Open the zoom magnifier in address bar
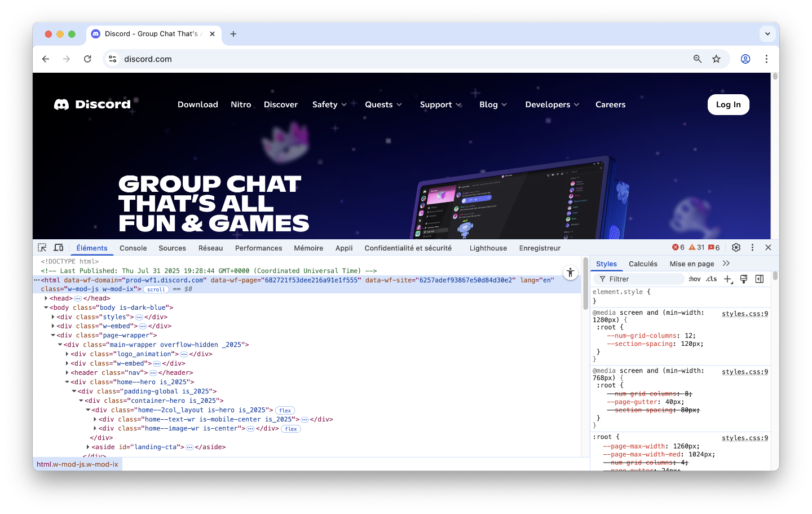The height and width of the screenshot is (514, 812). [698, 59]
